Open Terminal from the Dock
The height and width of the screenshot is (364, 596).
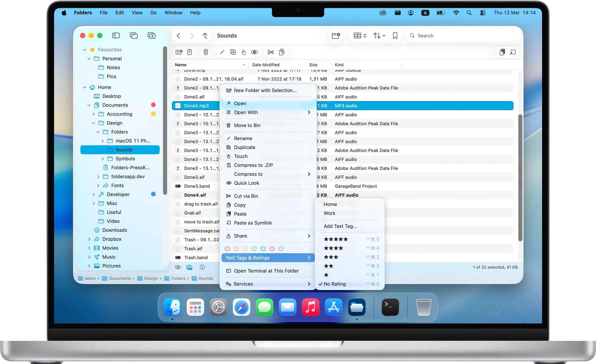(x=390, y=307)
